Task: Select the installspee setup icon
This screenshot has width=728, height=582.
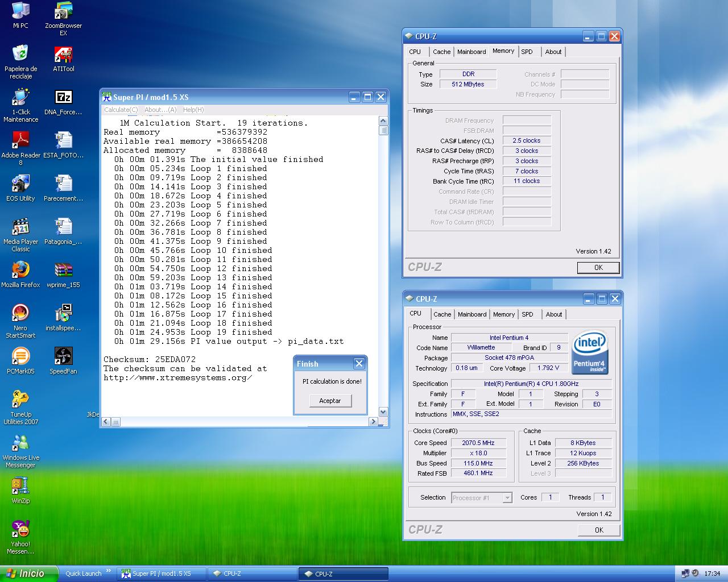Action: (63, 318)
